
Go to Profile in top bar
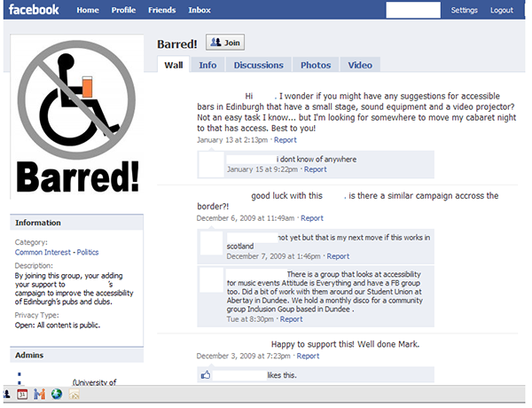123,10
